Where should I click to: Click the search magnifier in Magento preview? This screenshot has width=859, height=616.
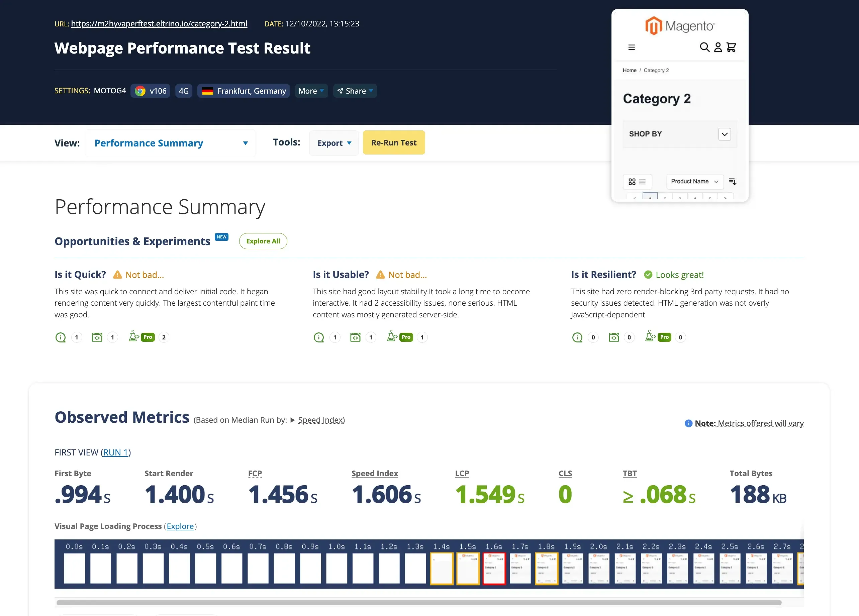point(704,47)
